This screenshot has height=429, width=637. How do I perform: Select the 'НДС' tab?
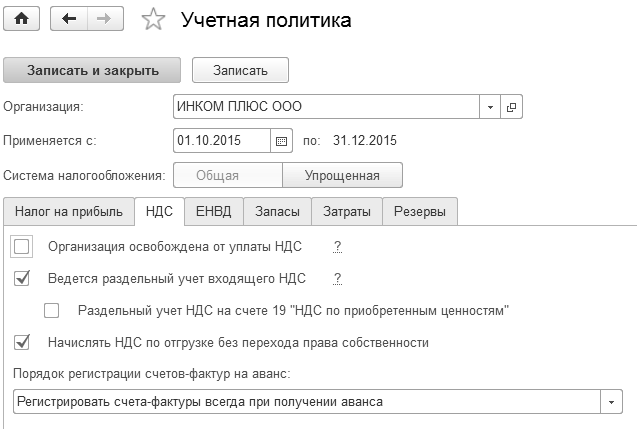tap(159, 211)
